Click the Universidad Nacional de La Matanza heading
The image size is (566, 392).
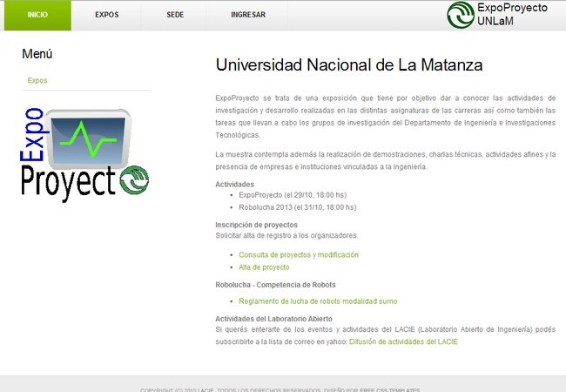349,65
